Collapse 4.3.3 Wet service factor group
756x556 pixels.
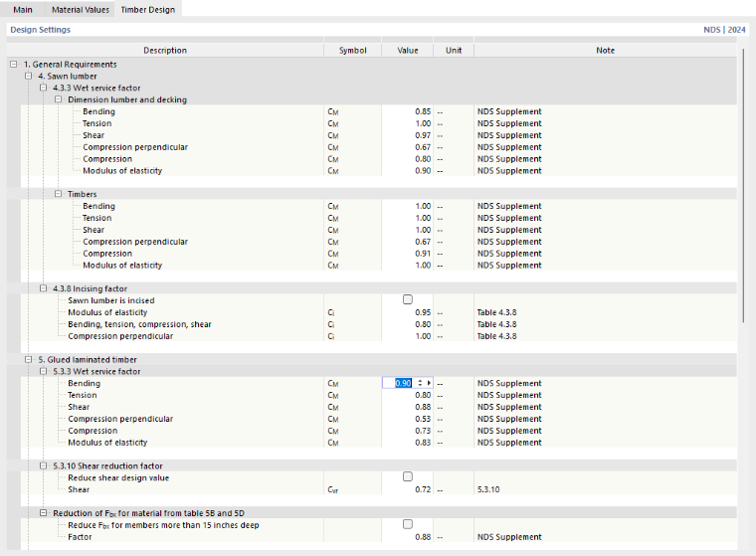pyautogui.click(x=44, y=88)
